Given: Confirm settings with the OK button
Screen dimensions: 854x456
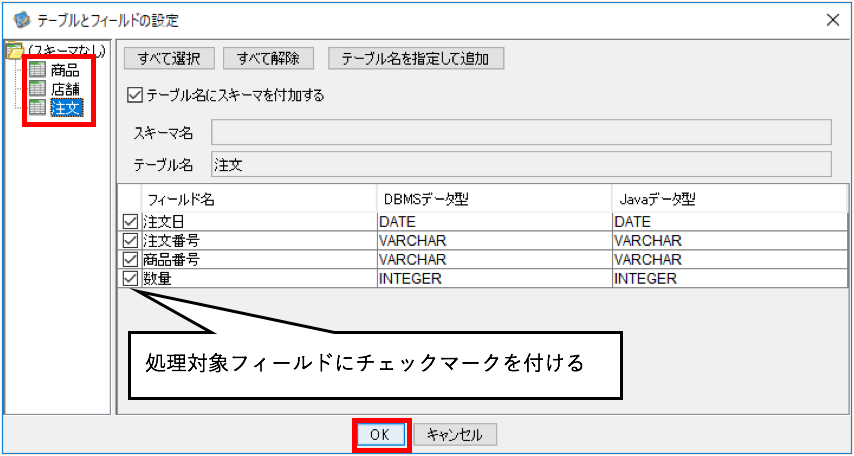Looking at the screenshot, I should pyautogui.click(x=381, y=434).
